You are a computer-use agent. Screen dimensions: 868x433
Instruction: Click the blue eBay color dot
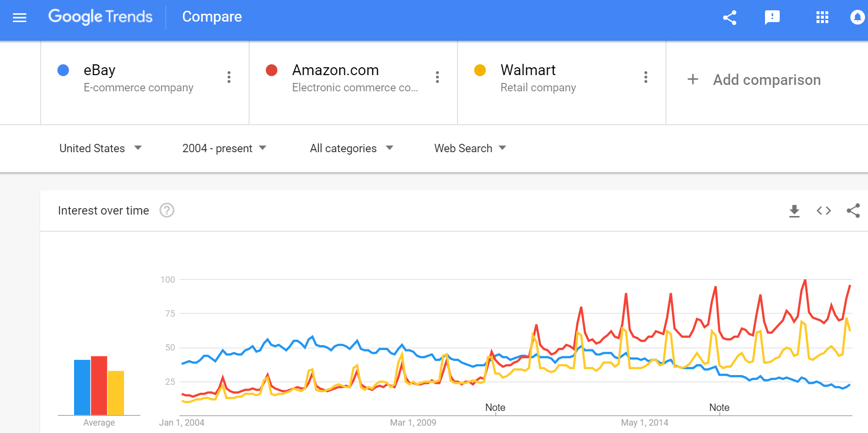pos(63,70)
